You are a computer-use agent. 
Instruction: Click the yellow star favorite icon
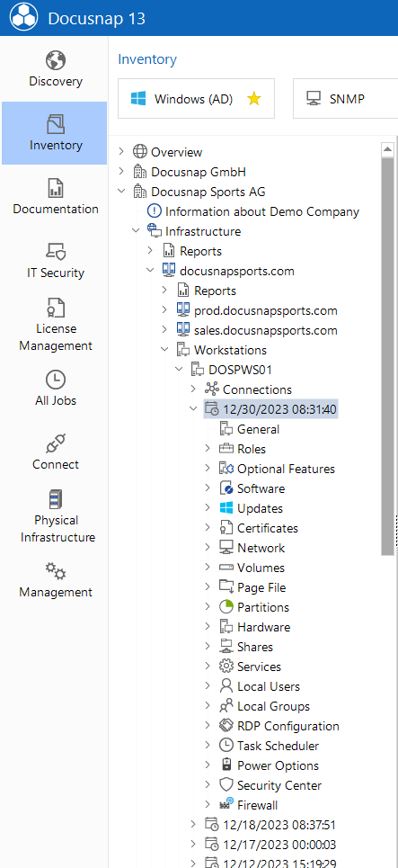(x=253, y=99)
